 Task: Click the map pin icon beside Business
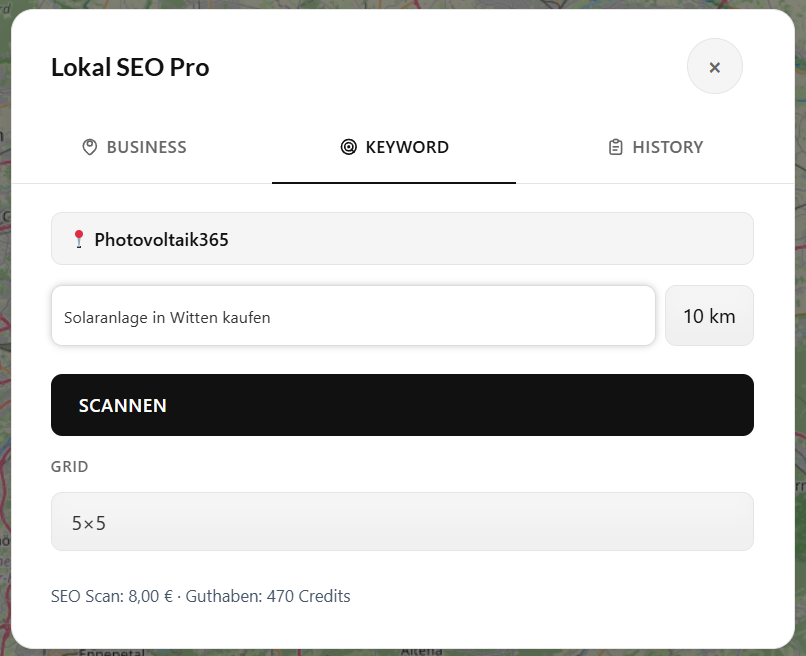(x=89, y=148)
